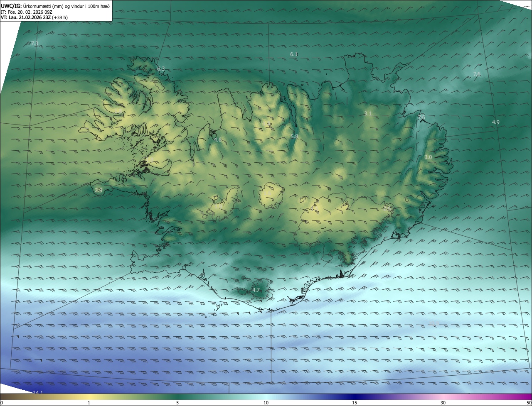Click the "1" label on the color scale
Screen dimensions: 532x406
[89, 403]
